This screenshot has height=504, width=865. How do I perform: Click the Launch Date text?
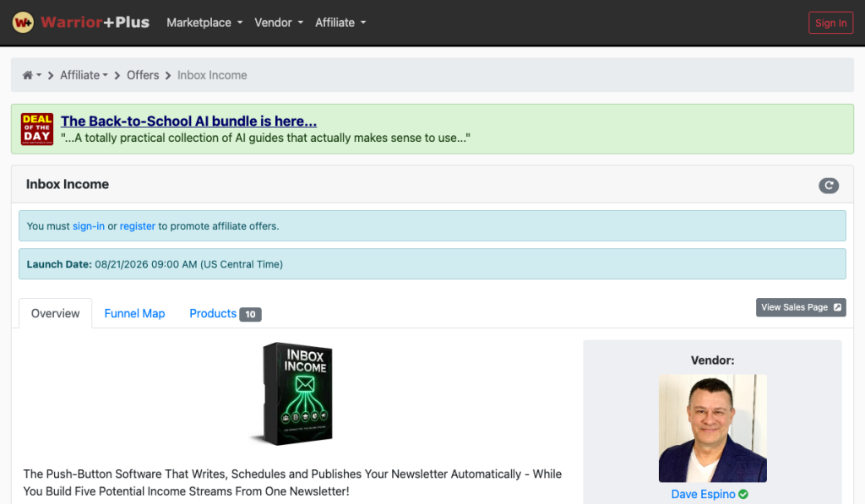coord(155,264)
